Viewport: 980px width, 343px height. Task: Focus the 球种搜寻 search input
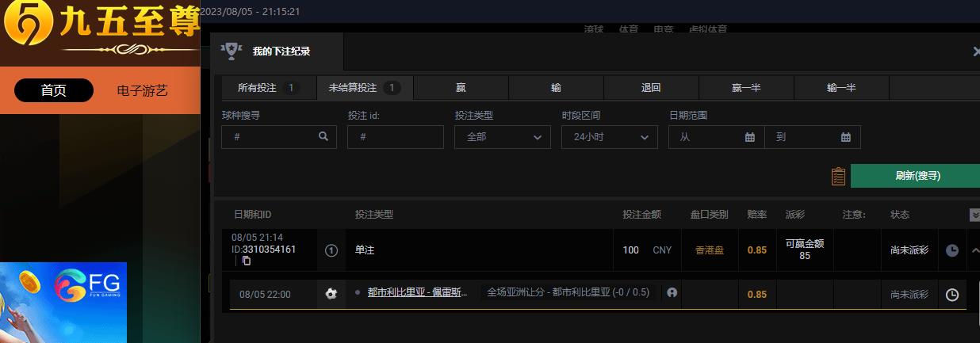click(279, 137)
